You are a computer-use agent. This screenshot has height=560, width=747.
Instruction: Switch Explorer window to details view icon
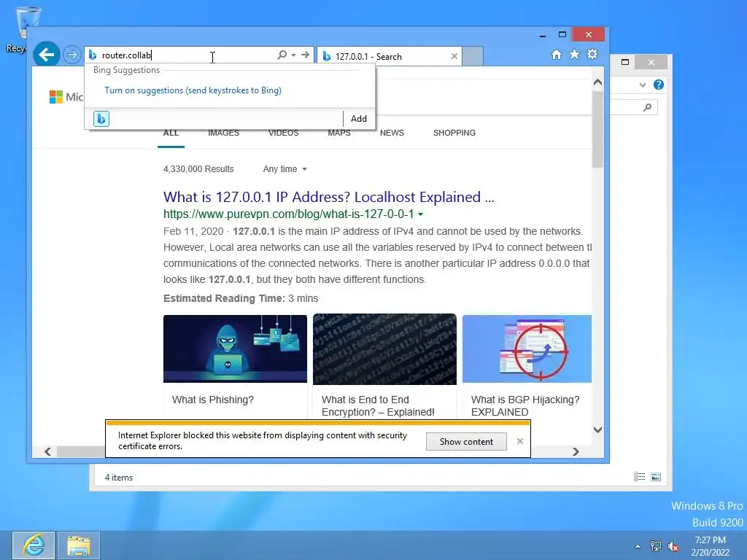coord(639,477)
